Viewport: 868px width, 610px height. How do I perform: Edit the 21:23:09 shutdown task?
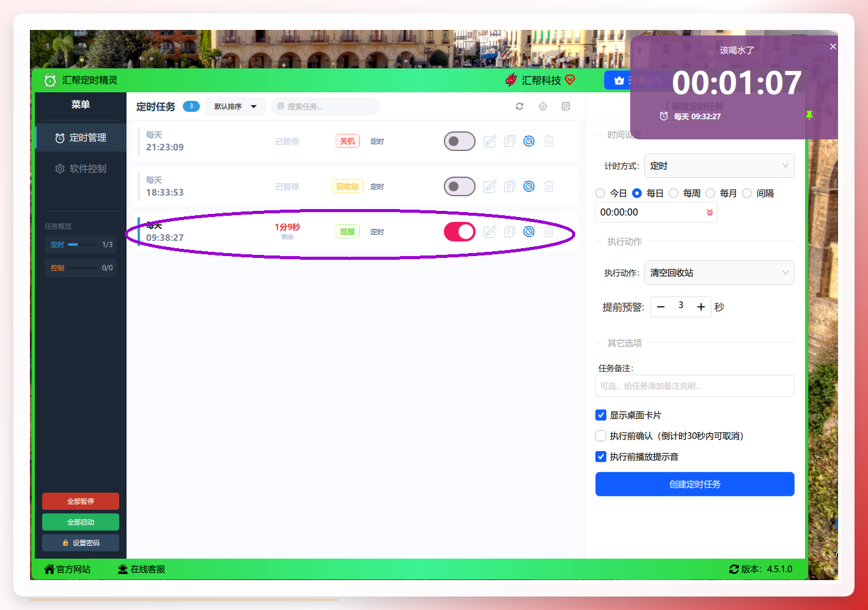tap(490, 141)
